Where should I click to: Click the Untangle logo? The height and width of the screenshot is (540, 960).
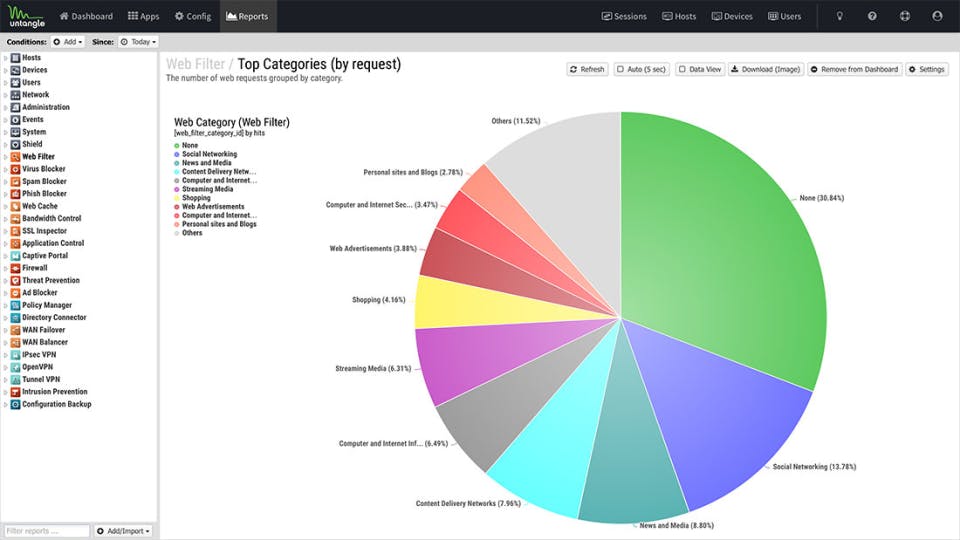coord(27,17)
